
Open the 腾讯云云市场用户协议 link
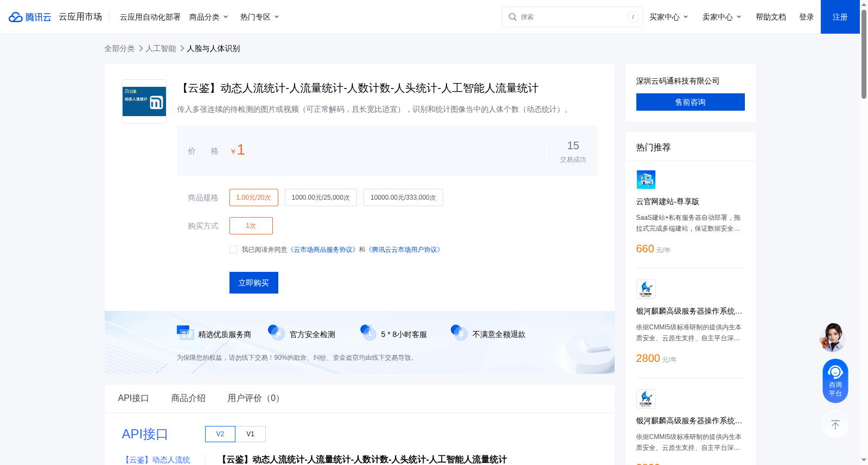(x=405, y=250)
